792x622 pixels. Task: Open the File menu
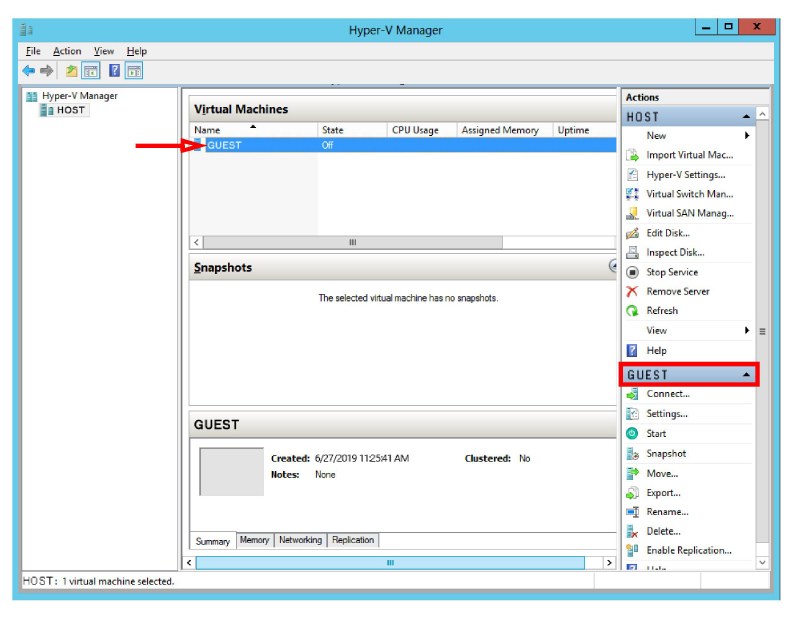33,51
